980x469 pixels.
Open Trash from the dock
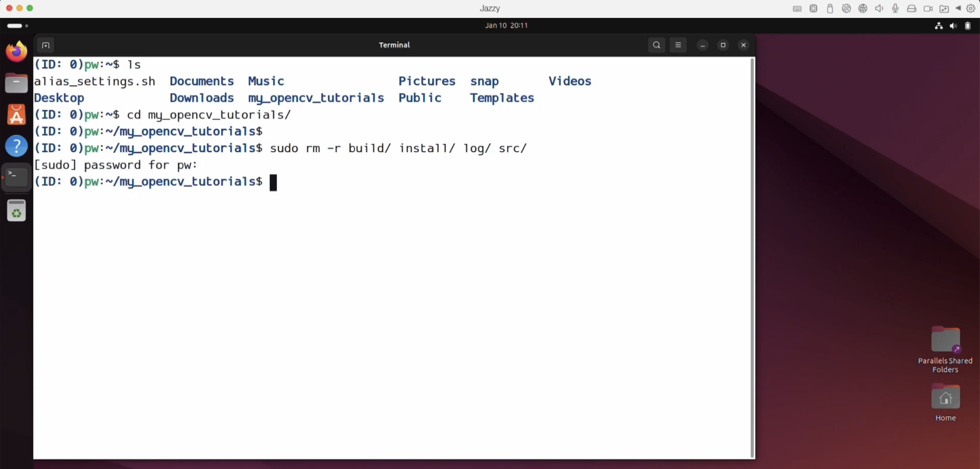pyautogui.click(x=16, y=211)
